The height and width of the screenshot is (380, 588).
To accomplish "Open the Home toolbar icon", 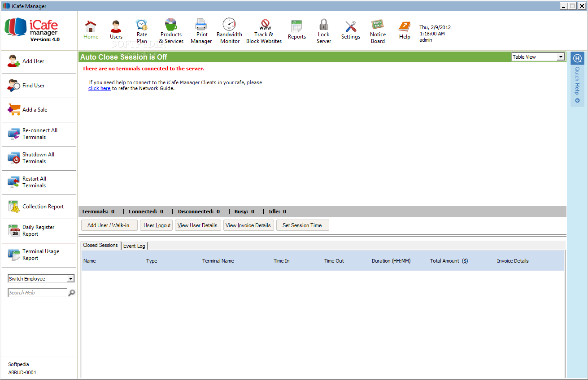I will tap(91, 26).
